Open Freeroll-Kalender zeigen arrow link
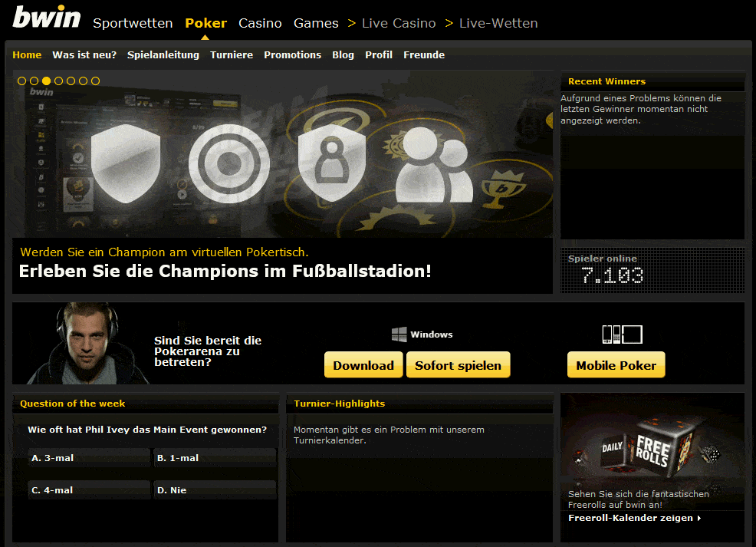Viewport: 756px width, 547px height. (635, 518)
